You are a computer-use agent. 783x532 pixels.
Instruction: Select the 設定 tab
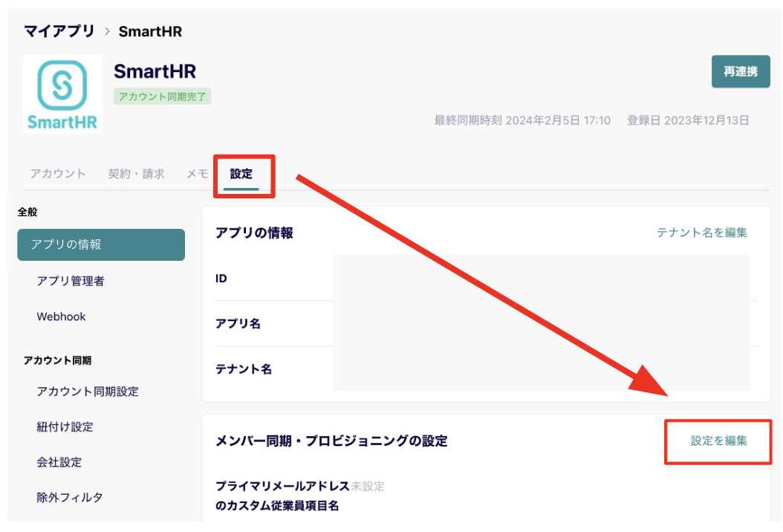(241, 174)
